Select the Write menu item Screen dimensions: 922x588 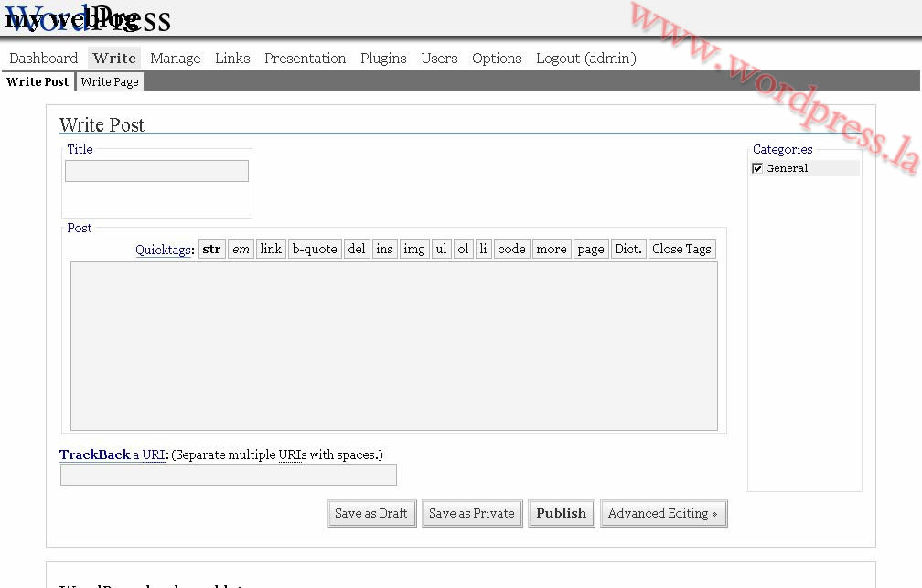pos(114,59)
